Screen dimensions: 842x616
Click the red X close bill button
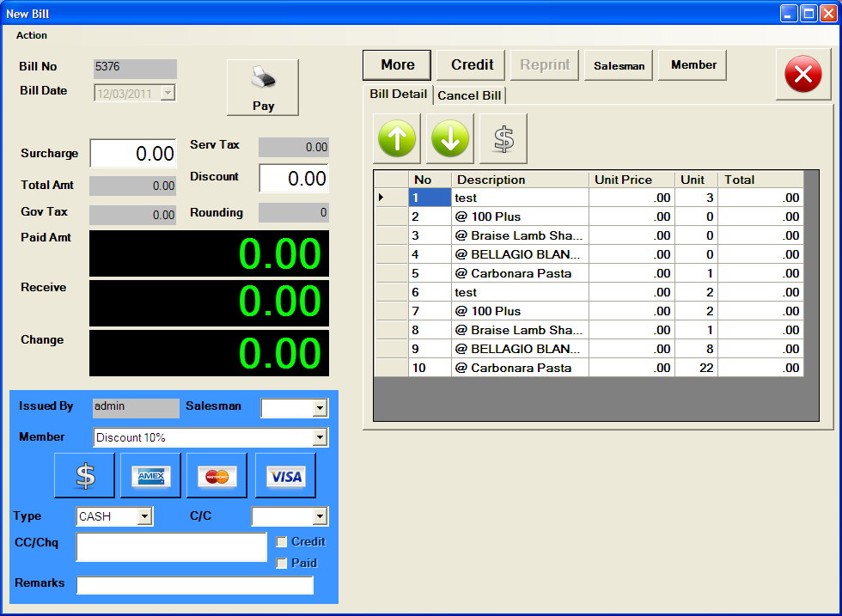click(803, 75)
